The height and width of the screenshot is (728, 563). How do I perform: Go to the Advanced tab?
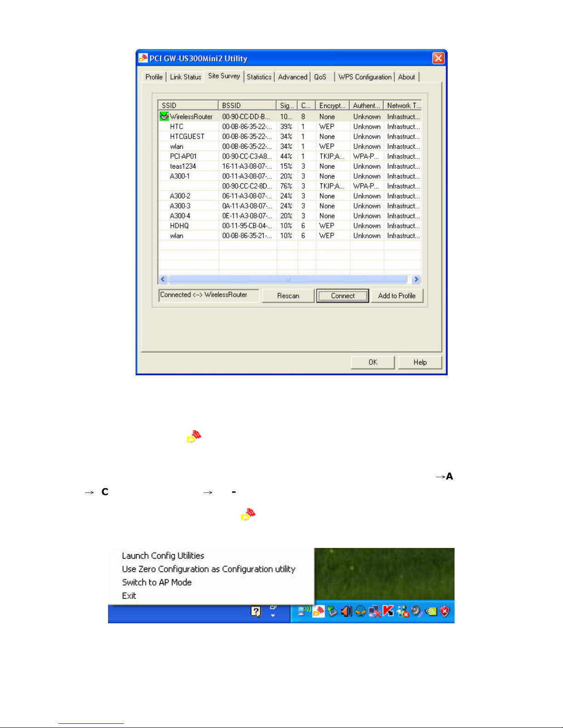[293, 77]
